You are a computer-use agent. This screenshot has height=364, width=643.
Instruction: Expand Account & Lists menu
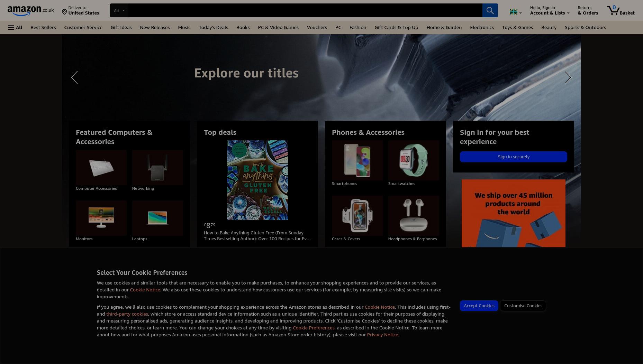pos(550,10)
